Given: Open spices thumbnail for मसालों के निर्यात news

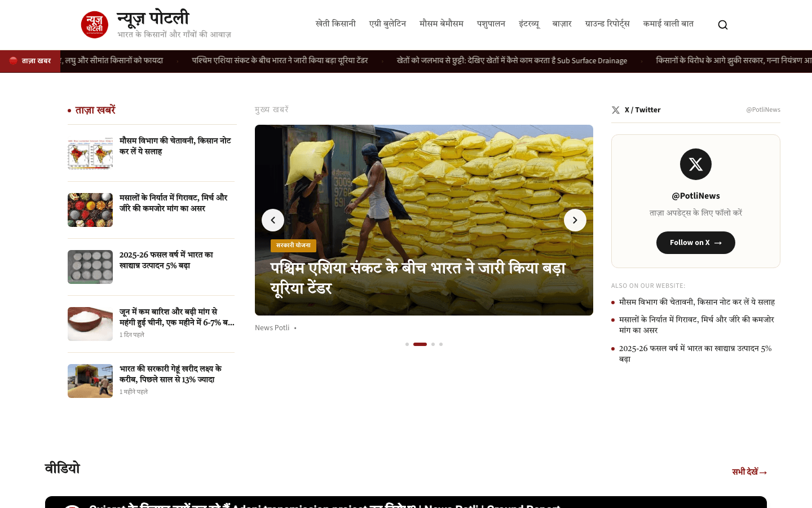Looking at the screenshot, I should (90, 210).
